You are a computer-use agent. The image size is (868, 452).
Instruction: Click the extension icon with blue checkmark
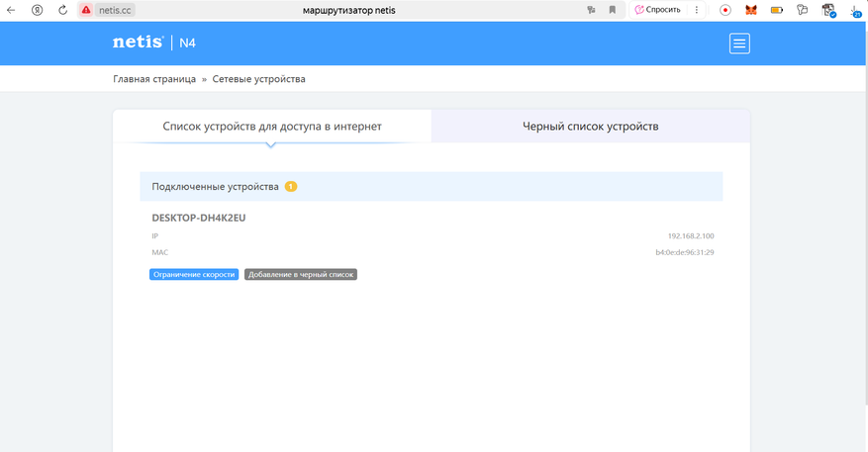click(x=828, y=10)
